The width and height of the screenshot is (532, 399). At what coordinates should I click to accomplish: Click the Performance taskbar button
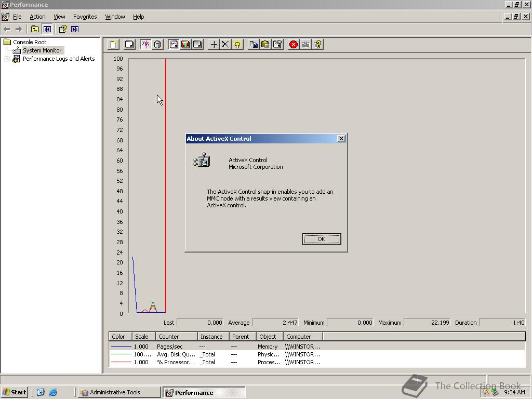pyautogui.click(x=204, y=393)
